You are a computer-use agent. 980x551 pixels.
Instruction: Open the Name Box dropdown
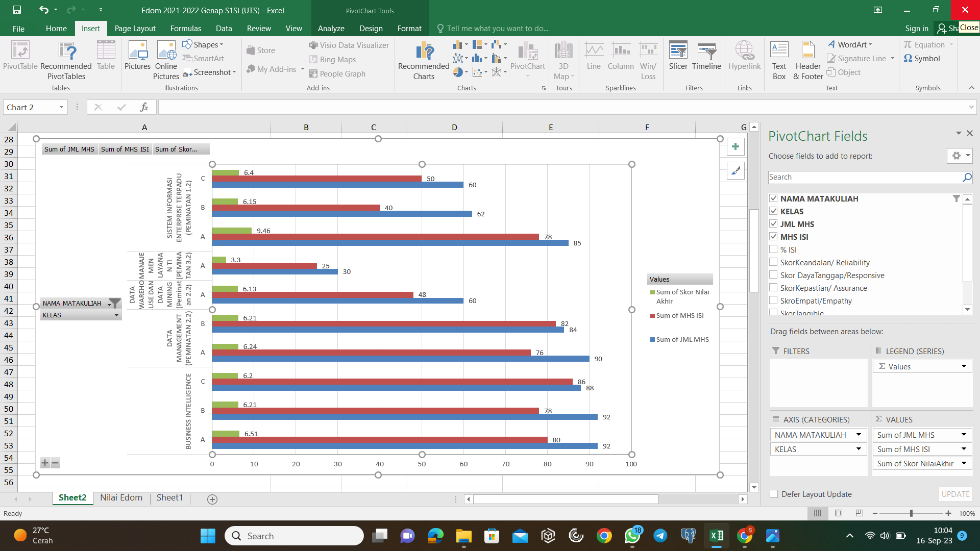61,107
